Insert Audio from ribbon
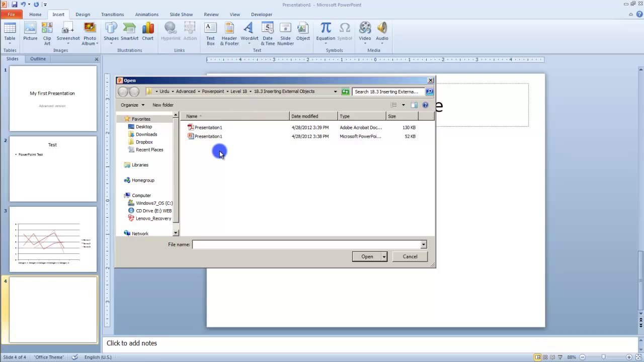 (x=382, y=33)
